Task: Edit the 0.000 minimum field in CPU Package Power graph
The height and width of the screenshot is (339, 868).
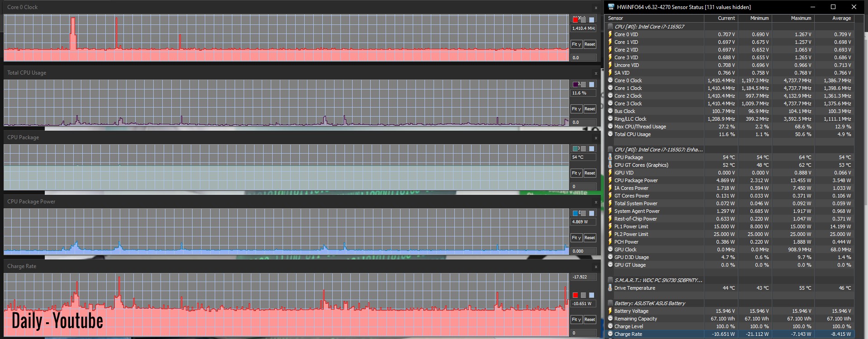Action: click(x=583, y=251)
